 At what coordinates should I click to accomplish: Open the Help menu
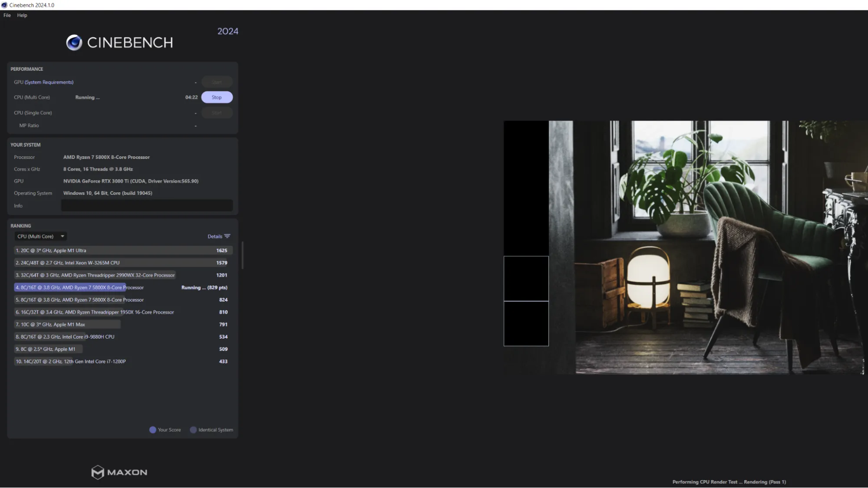coord(22,15)
